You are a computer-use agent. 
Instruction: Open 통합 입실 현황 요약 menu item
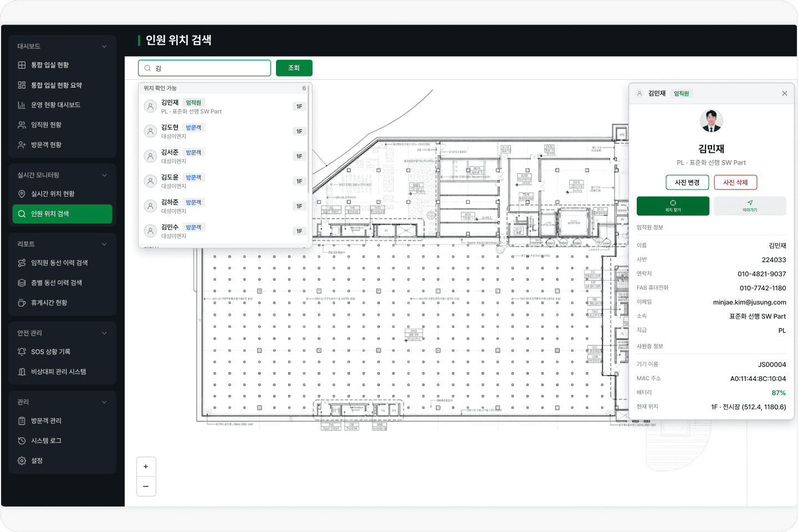[x=62, y=85]
